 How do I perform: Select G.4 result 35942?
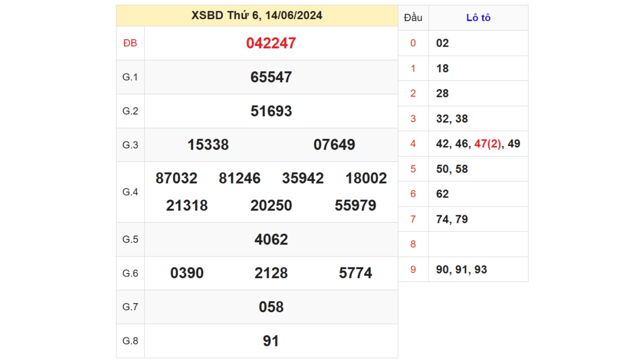point(303,178)
